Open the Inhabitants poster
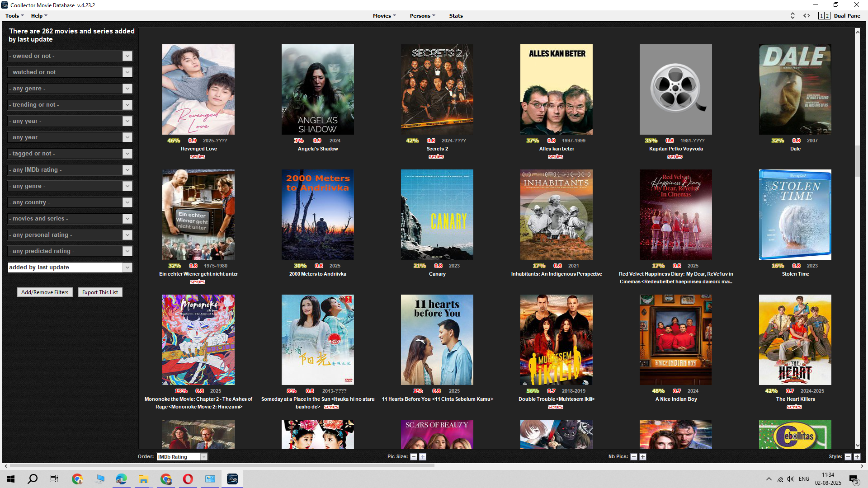The image size is (868, 488). [557, 215]
